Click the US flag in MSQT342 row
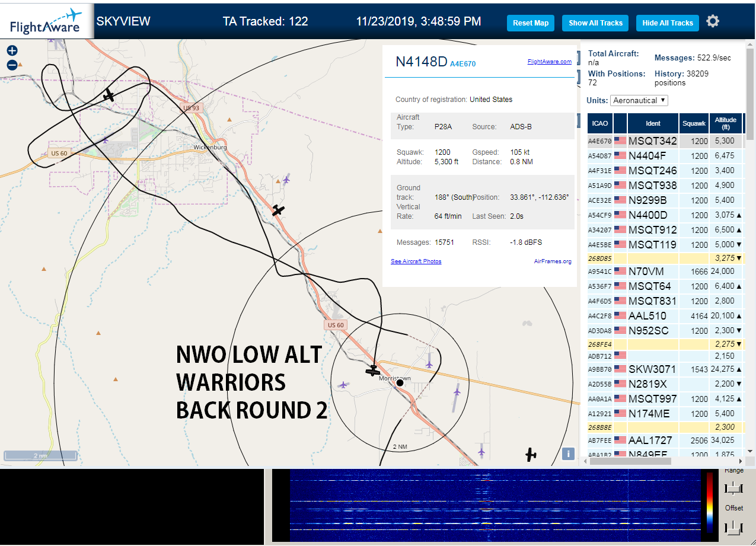Viewport: 756px width, 546px height. (x=620, y=141)
